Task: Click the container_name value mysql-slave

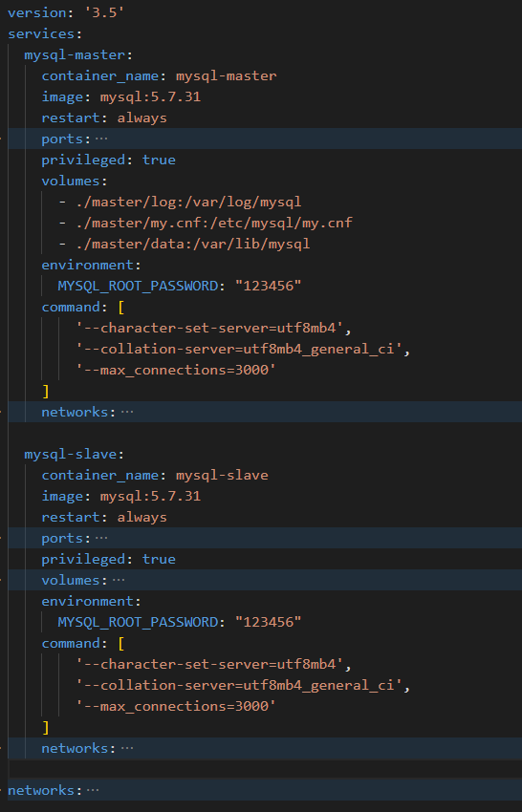Action: coord(222,476)
